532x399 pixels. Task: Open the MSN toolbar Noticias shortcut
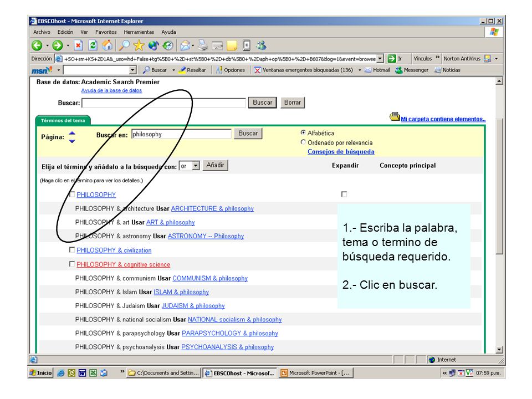[x=448, y=70]
